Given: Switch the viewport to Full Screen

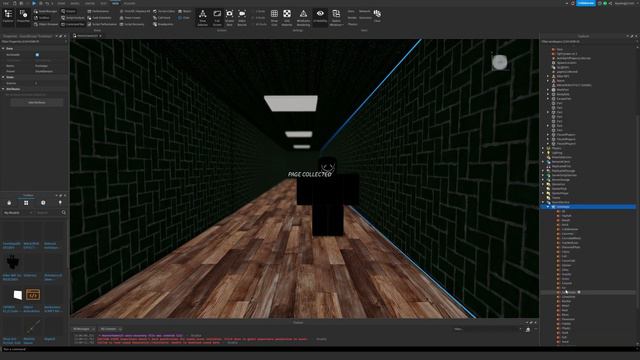Looking at the screenshot, I should pos(217,18).
